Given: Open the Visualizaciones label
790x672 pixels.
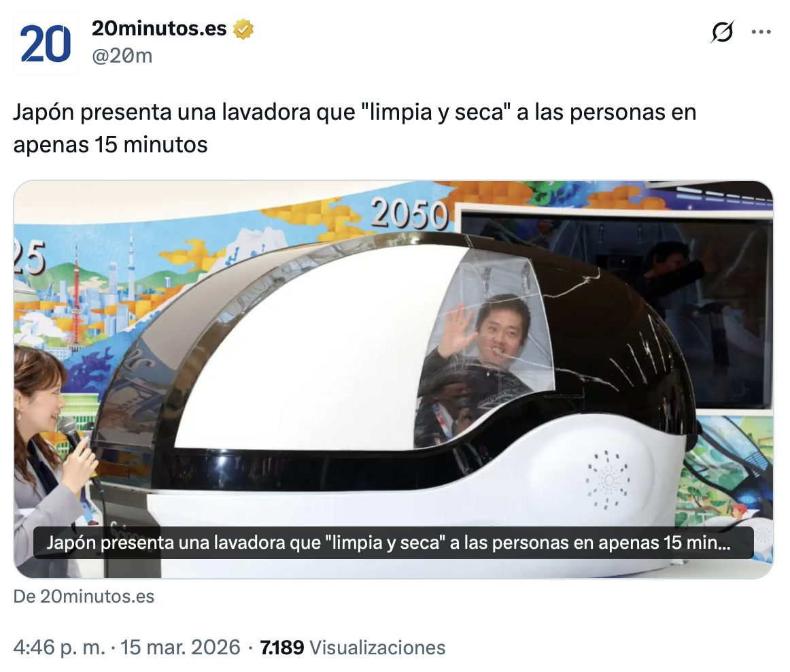Looking at the screenshot, I should coord(377,648).
